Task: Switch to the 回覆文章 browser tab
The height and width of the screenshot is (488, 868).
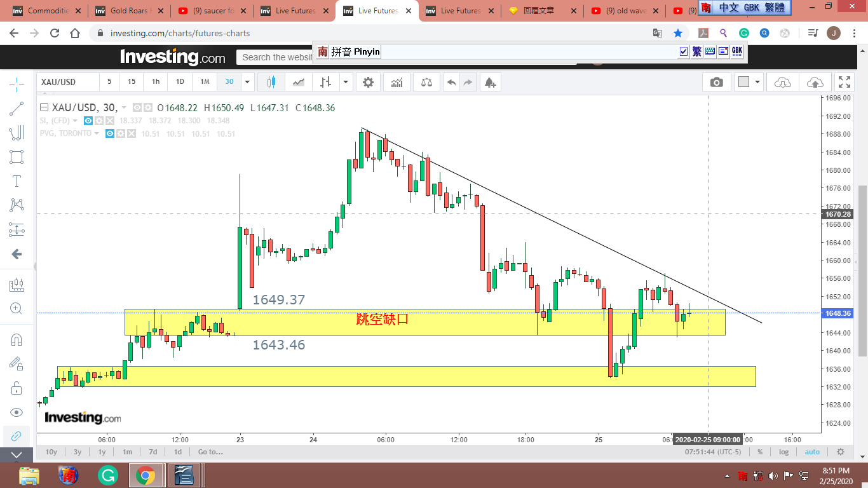Action: tap(542, 11)
